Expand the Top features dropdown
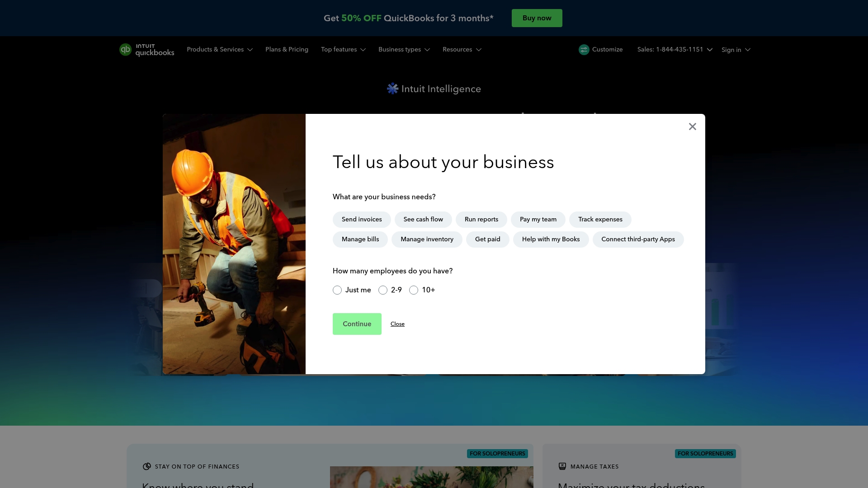Image resolution: width=868 pixels, height=488 pixels. click(x=343, y=50)
